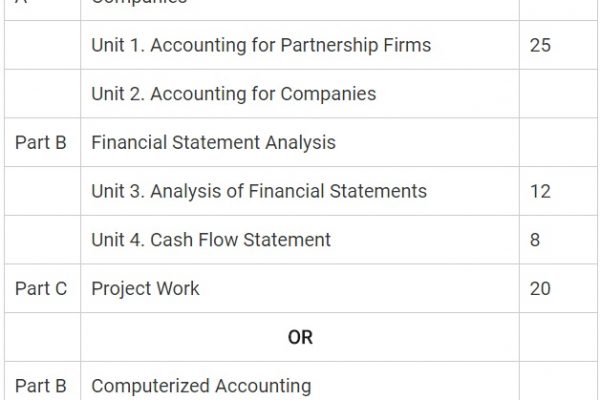The image size is (600, 400).
Task: Click the bold OR separator text
Action: [x=300, y=338]
